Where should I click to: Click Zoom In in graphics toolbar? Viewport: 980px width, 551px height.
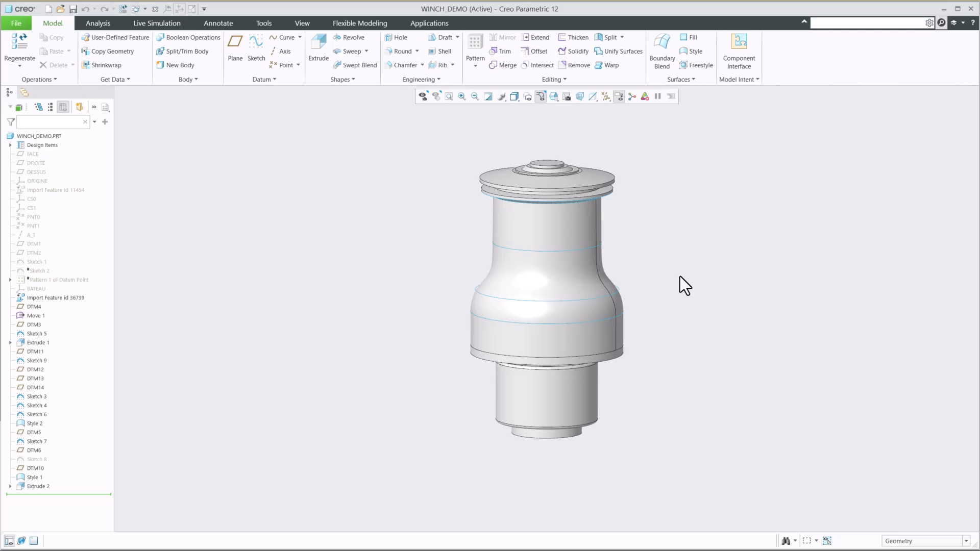462,96
